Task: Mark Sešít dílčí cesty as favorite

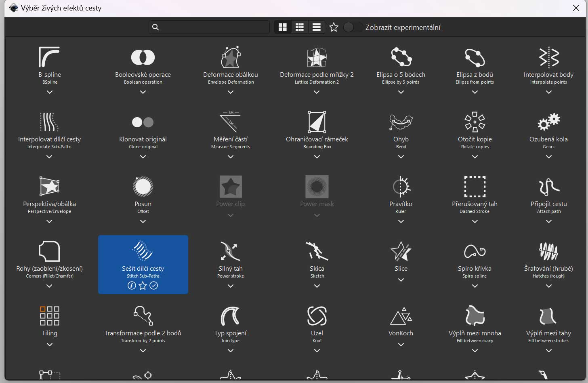Action: [x=143, y=286]
